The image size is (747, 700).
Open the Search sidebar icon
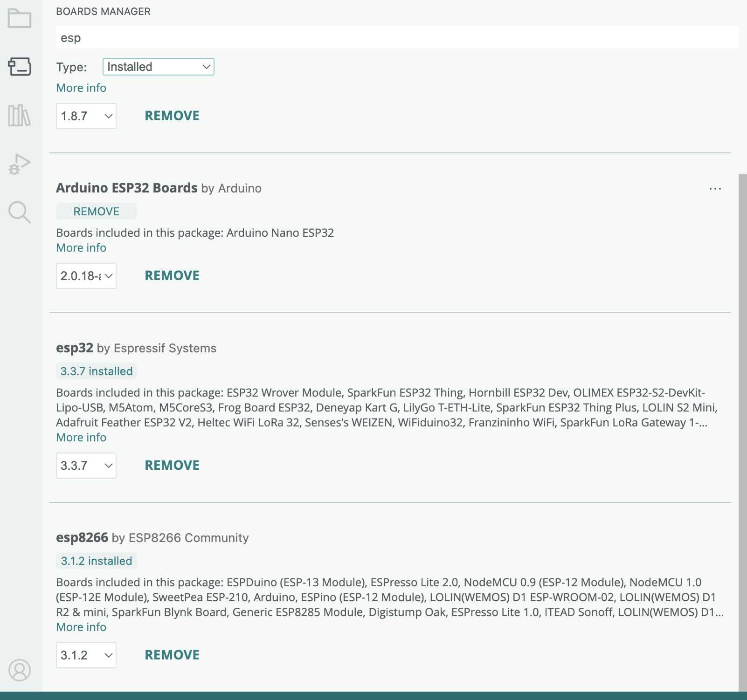click(19, 213)
